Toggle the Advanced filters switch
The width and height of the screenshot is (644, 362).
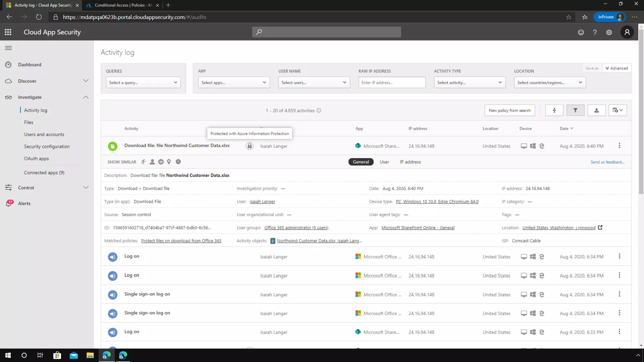tap(616, 68)
